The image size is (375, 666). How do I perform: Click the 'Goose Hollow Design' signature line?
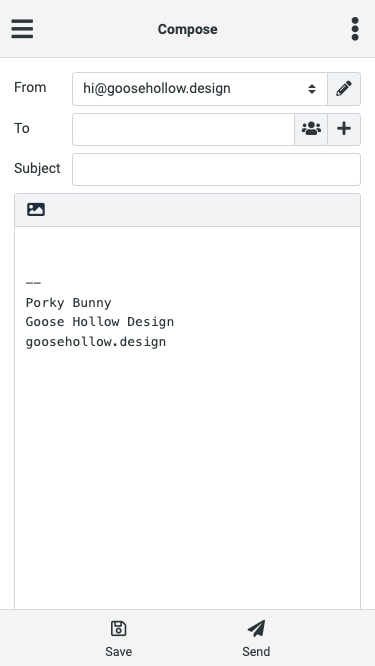[100, 322]
